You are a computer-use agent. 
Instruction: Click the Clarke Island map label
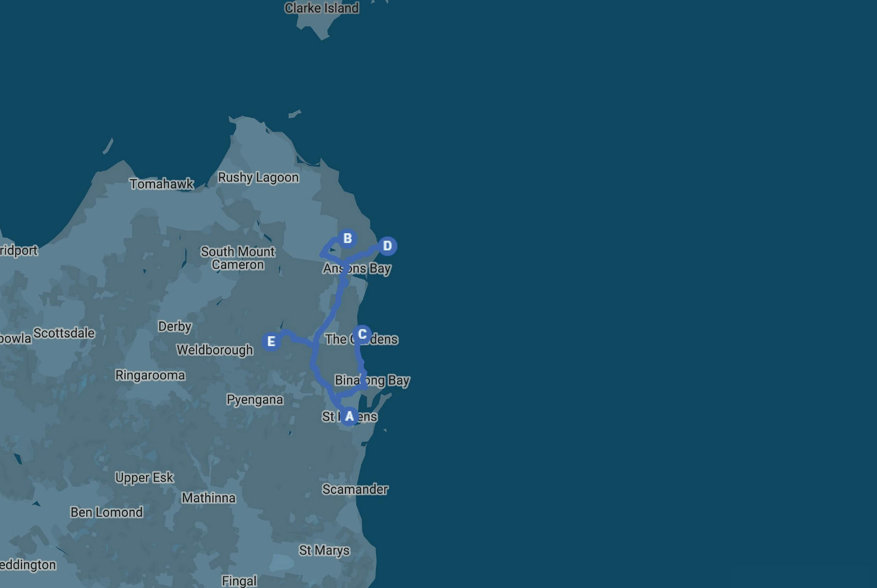pos(321,8)
